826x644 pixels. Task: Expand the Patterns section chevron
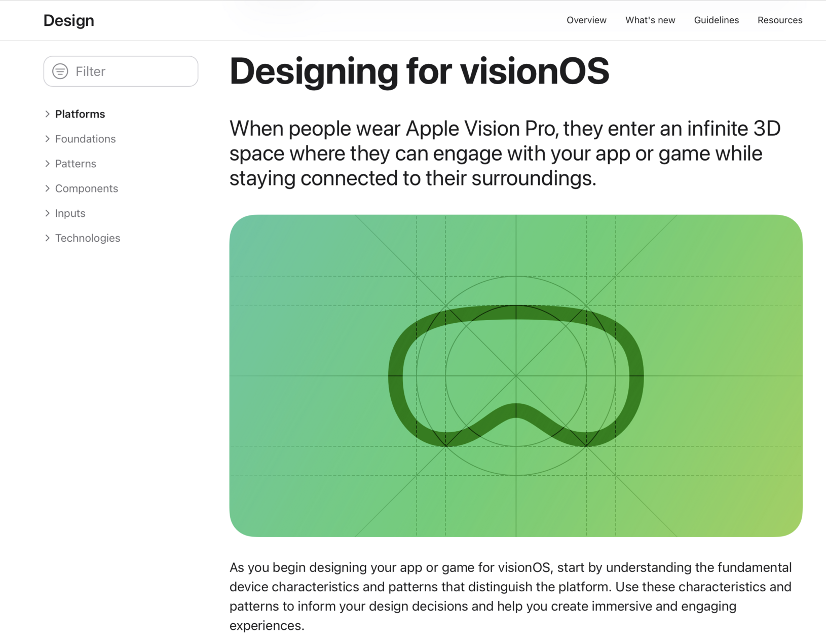pyautogui.click(x=47, y=164)
